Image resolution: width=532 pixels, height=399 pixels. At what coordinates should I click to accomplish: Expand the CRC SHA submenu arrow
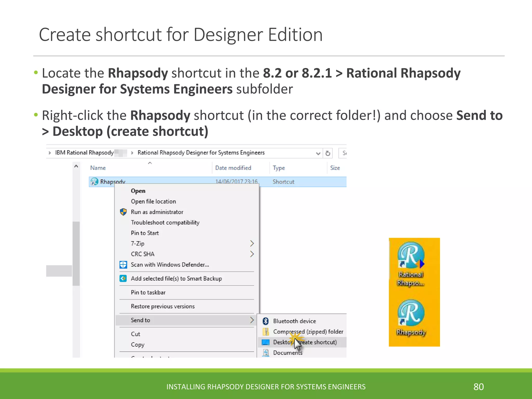coord(252,254)
